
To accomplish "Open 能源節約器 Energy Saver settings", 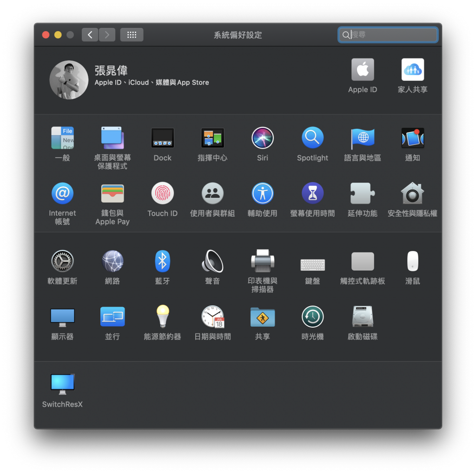I will tap(162, 317).
